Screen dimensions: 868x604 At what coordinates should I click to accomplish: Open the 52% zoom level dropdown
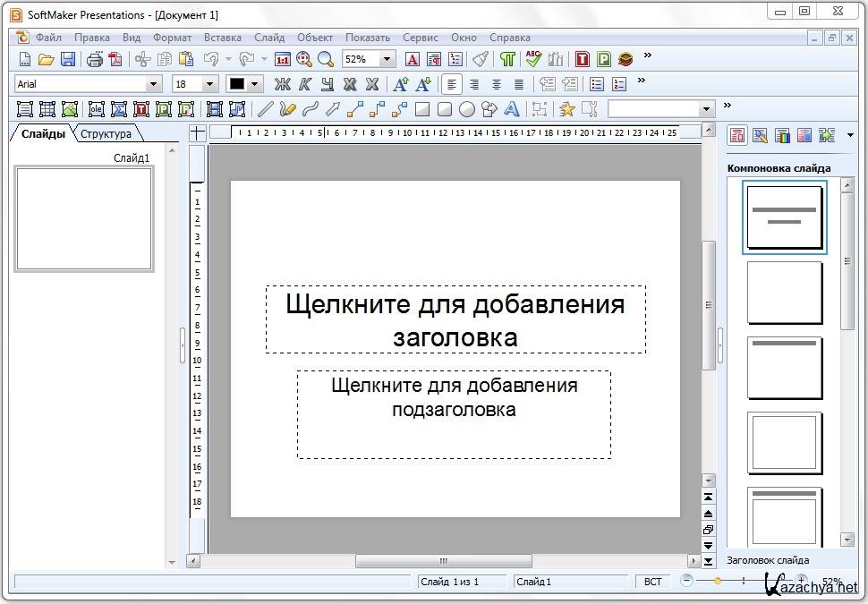coord(387,60)
